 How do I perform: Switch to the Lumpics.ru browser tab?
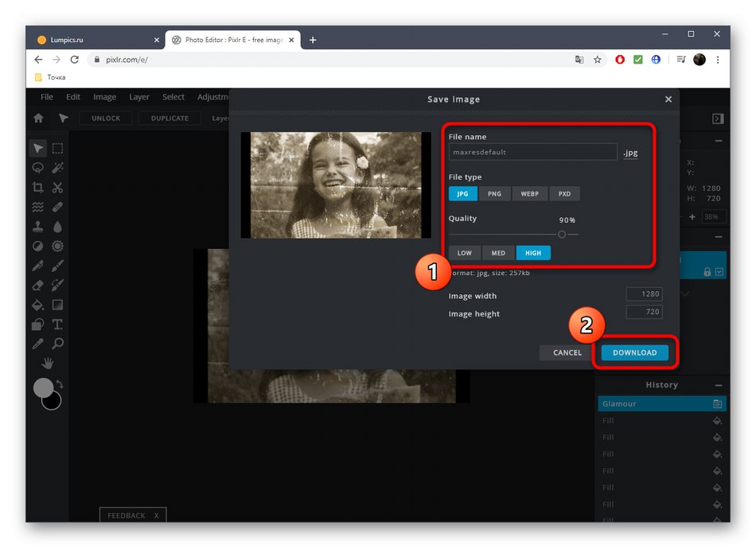click(96, 40)
